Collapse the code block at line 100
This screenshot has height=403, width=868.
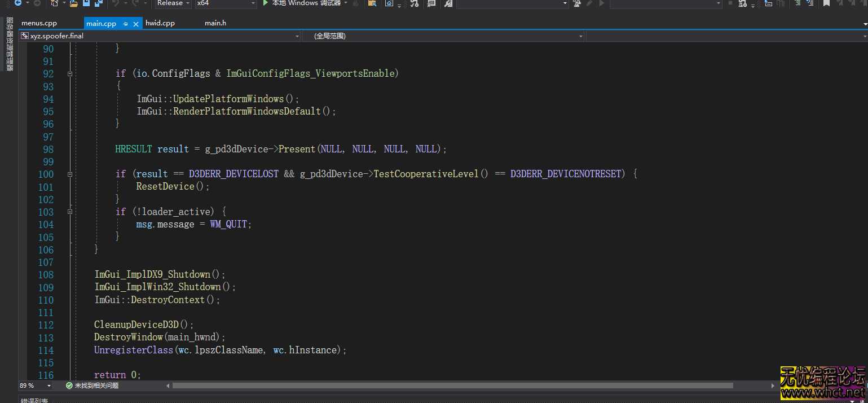tap(70, 174)
